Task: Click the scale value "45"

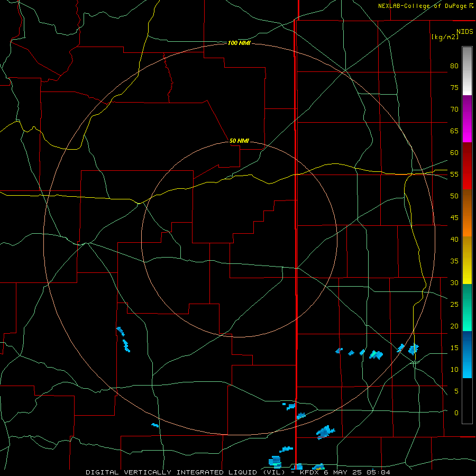Action: coord(454,218)
